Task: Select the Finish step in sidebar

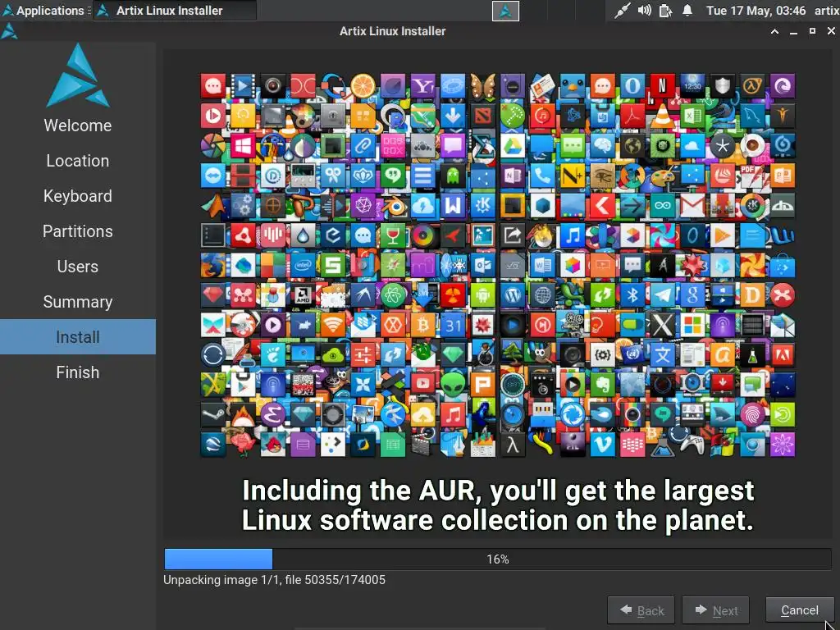Action: (x=78, y=372)
